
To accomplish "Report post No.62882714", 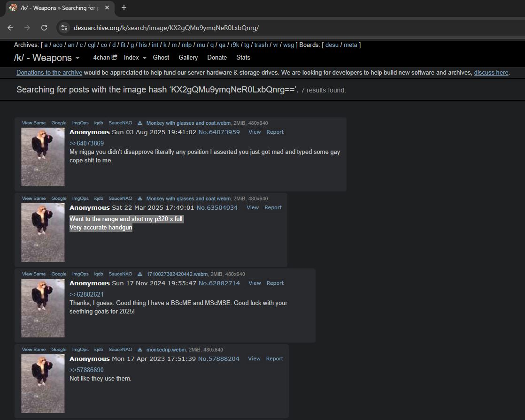I will [275, 283].
